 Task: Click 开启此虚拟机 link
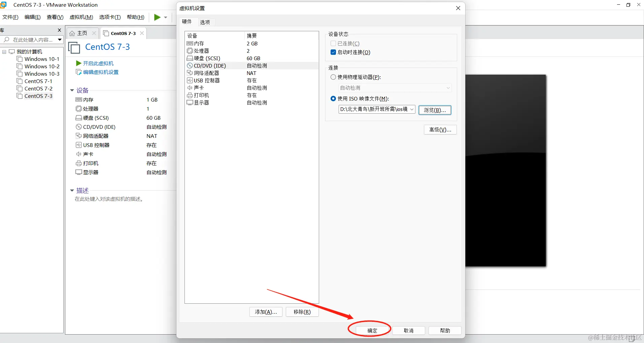98,63
